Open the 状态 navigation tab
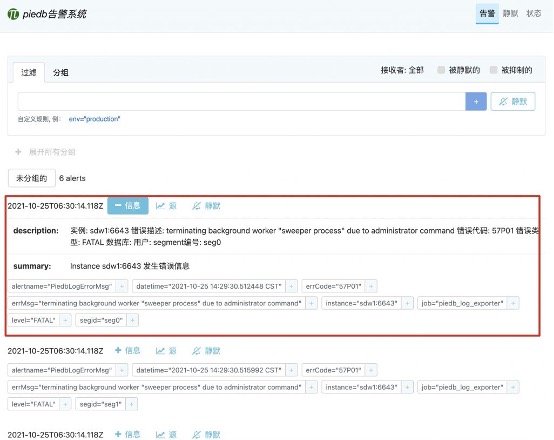The width and height of the screenshot is (554, 440). point(533,14)
